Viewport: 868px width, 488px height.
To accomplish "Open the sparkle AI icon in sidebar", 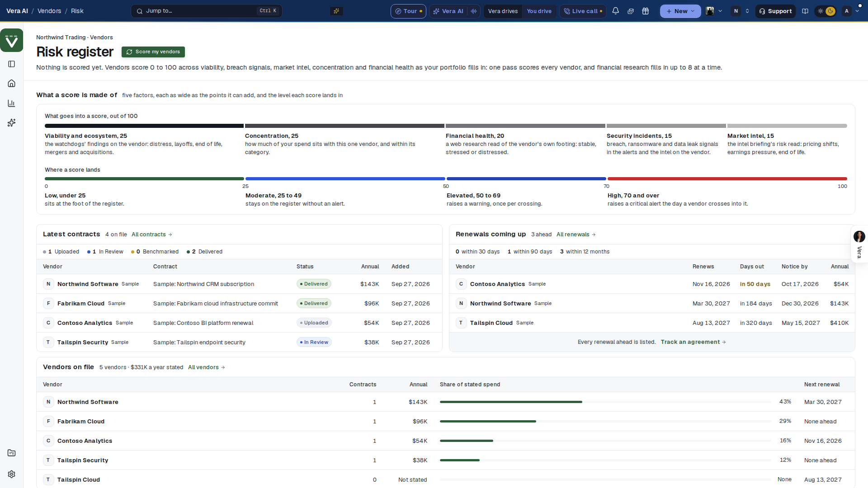I will [12, 123].
